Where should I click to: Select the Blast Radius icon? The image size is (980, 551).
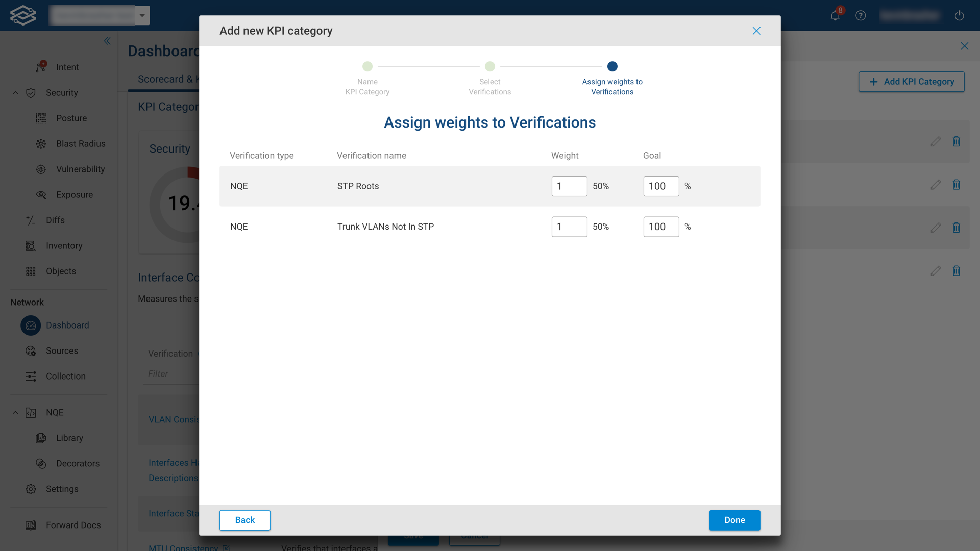[41, 143]
